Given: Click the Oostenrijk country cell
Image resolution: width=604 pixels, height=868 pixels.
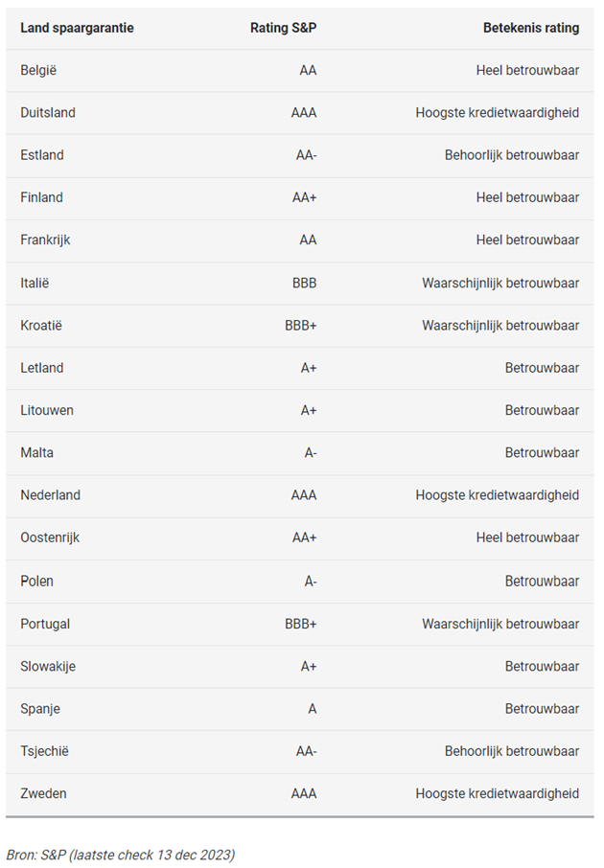Looking at the screenshot, I should pyautogui.click(x=50, y=538).
